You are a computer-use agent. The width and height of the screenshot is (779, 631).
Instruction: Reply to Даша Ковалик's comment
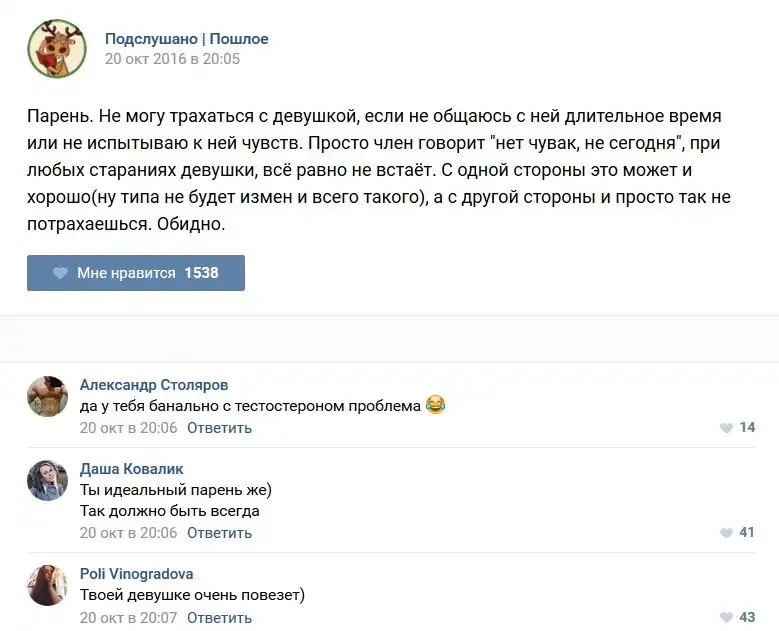coord(219,533)
